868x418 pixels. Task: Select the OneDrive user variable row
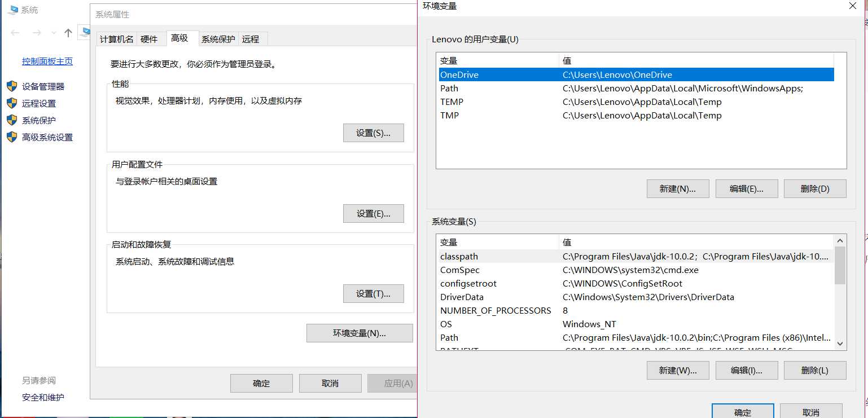[636, 74]
